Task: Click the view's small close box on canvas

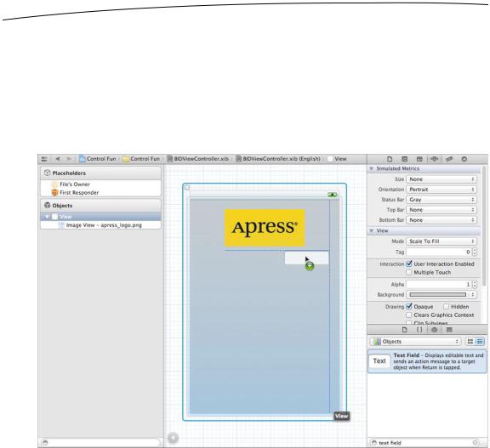Action: click(187, 187)
